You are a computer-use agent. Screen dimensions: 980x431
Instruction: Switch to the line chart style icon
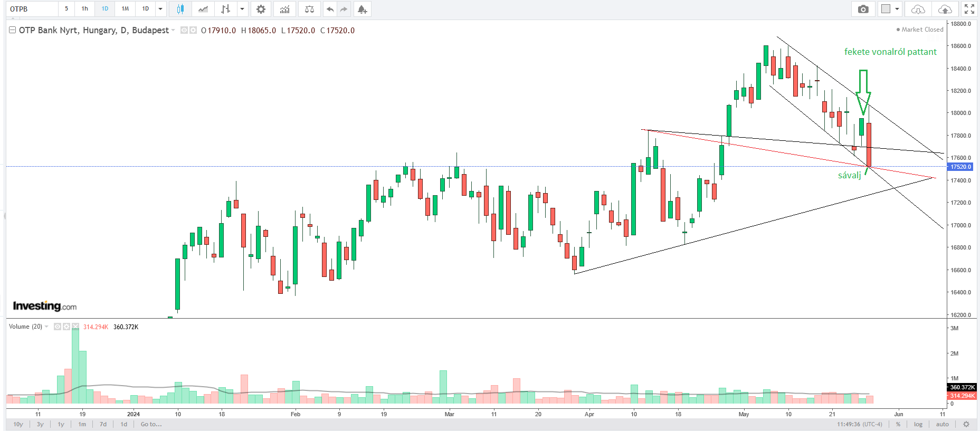click(x=203, y=9)
